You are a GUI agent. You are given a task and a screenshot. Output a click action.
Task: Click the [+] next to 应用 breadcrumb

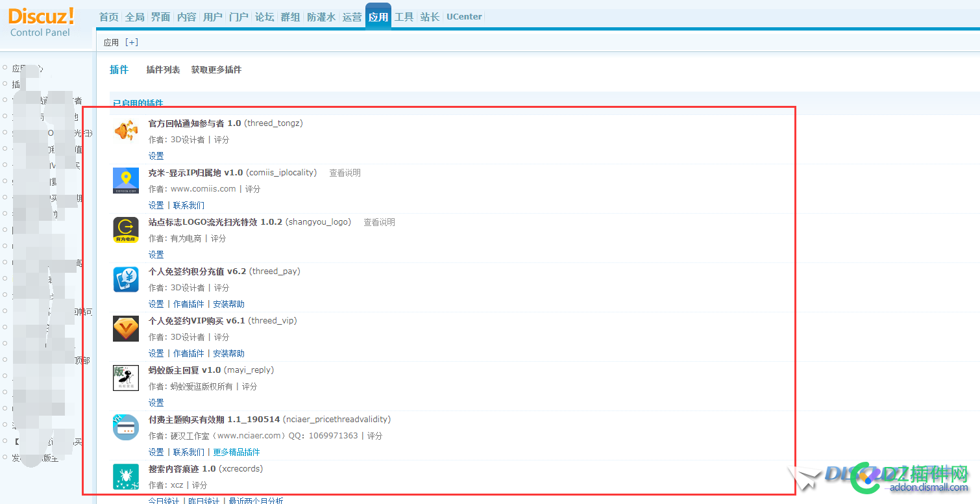coord(132,42)
